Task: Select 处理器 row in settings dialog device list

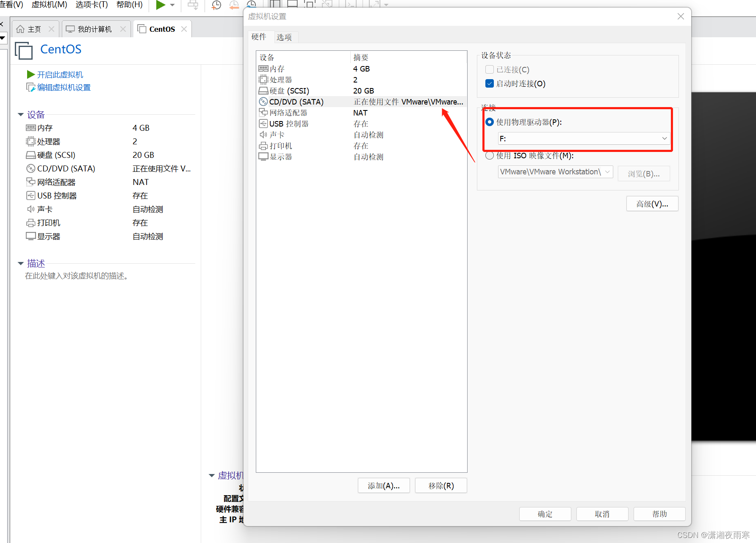Action: click(x=361, y=80)
